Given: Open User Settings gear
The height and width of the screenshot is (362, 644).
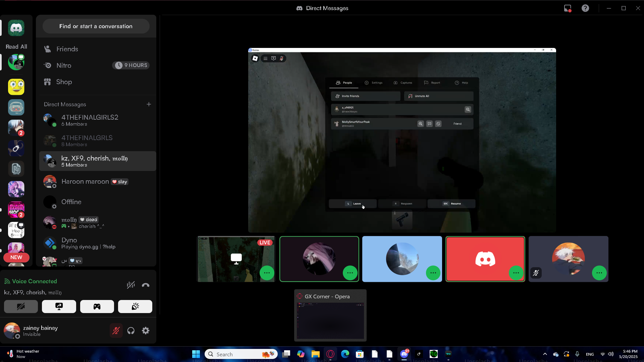Looking at the screenshot, I should 146,331.
